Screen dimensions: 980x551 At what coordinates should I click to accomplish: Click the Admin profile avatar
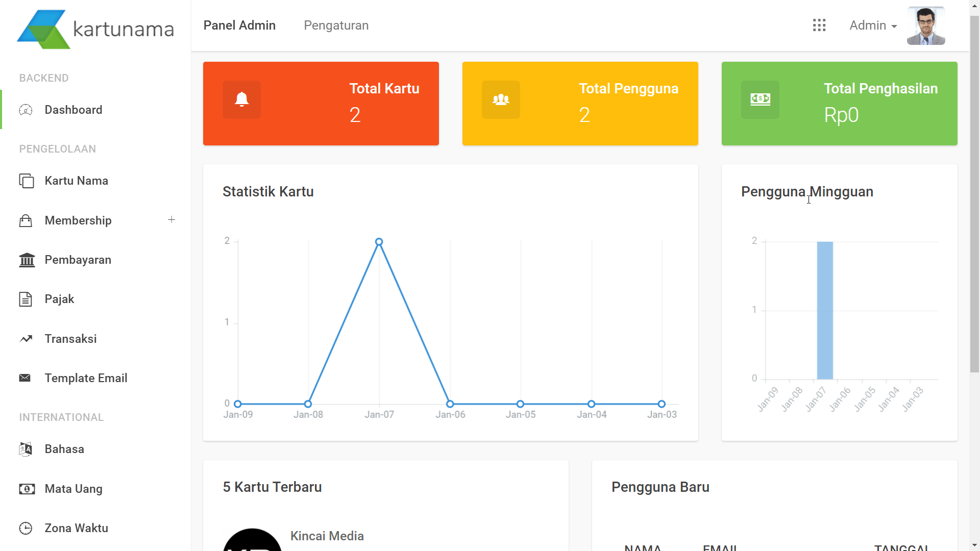pos(926,26)
